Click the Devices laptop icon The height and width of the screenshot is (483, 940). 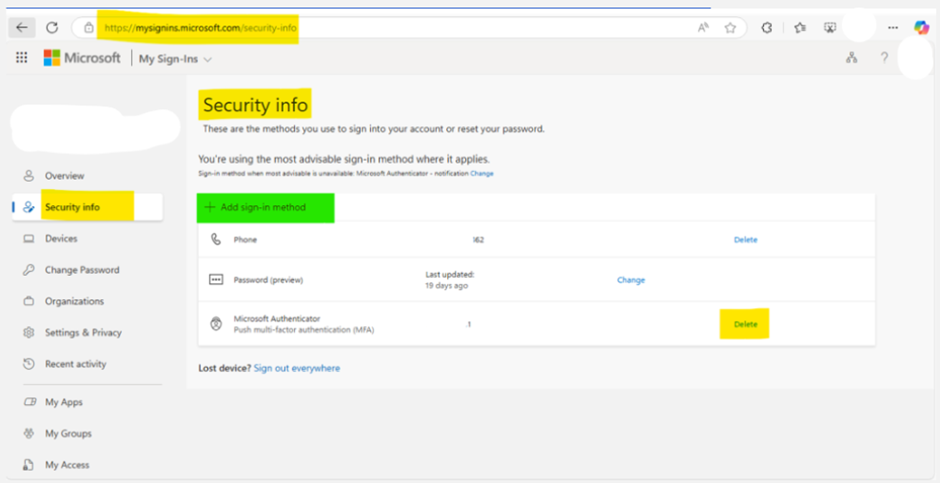point(28,239)
